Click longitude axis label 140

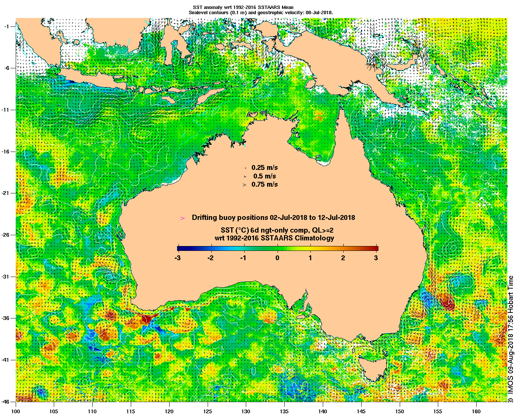click(323, 411)
